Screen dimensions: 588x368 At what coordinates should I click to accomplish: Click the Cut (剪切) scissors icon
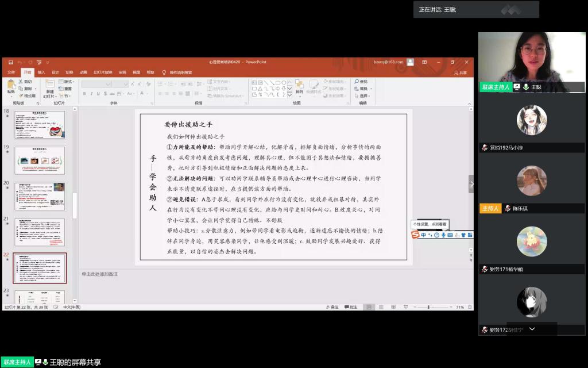[x=21, y=82]
